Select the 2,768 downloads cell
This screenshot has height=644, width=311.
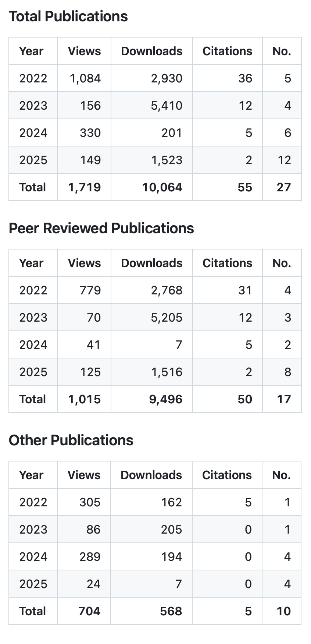167,290
